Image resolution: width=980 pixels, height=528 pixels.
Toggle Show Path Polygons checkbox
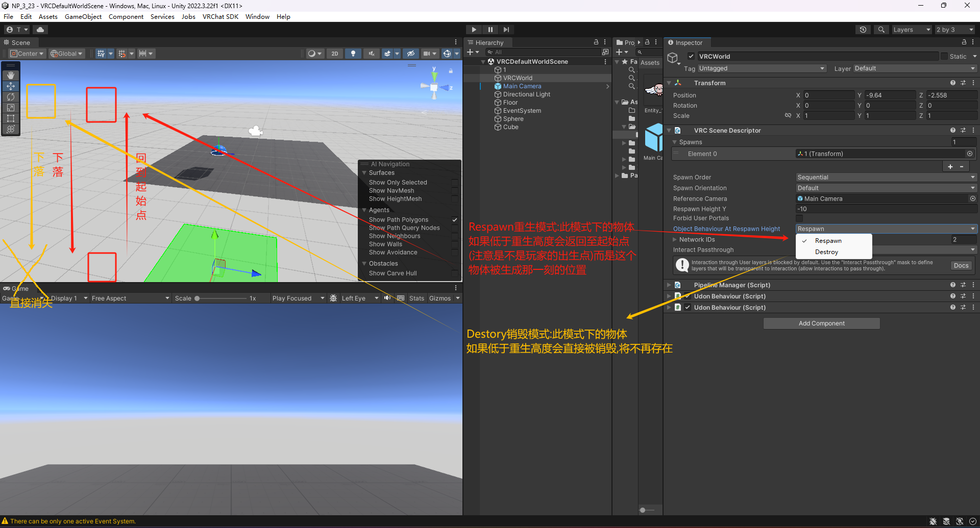(x=455, y=220)
